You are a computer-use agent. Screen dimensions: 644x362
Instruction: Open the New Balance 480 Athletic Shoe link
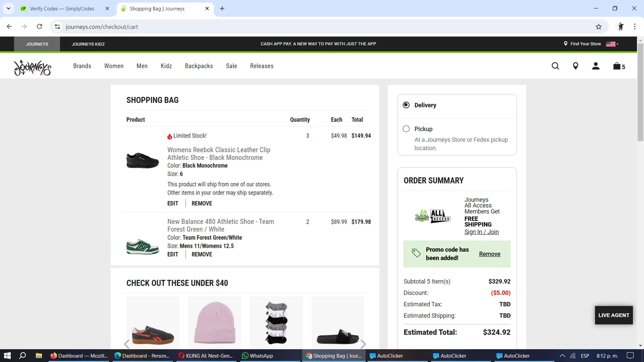[x=220, y=226]
